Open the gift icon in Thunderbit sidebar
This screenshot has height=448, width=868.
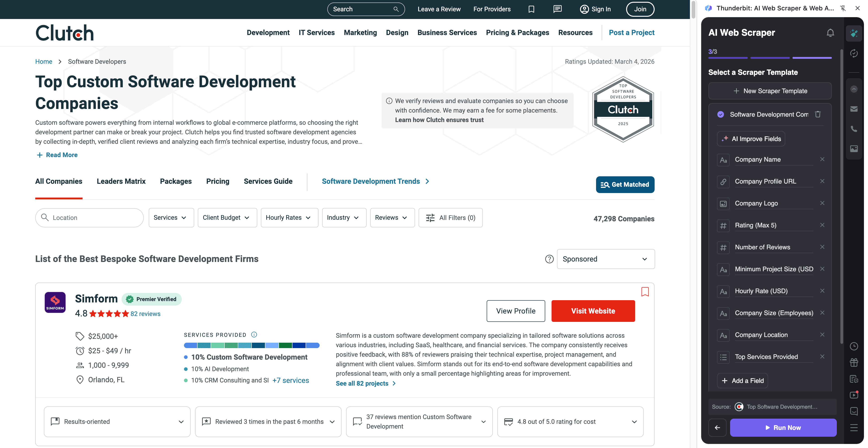(854, 362)
